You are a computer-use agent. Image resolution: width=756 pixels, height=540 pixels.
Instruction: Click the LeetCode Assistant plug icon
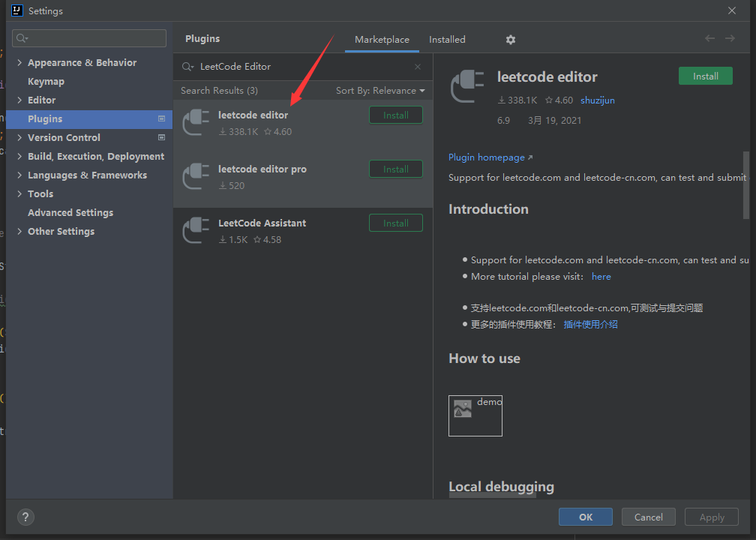coord(196,230)
